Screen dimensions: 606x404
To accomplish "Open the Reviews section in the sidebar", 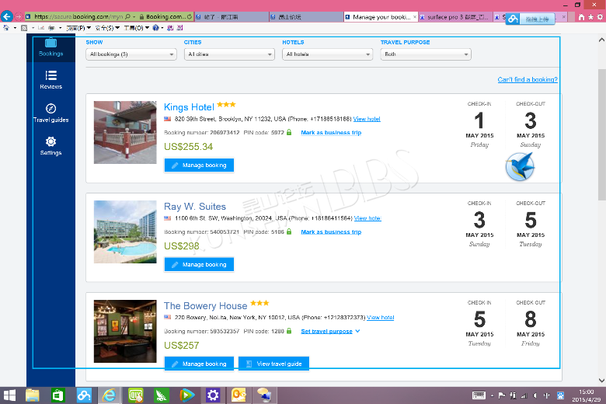I will click(51, 80).
